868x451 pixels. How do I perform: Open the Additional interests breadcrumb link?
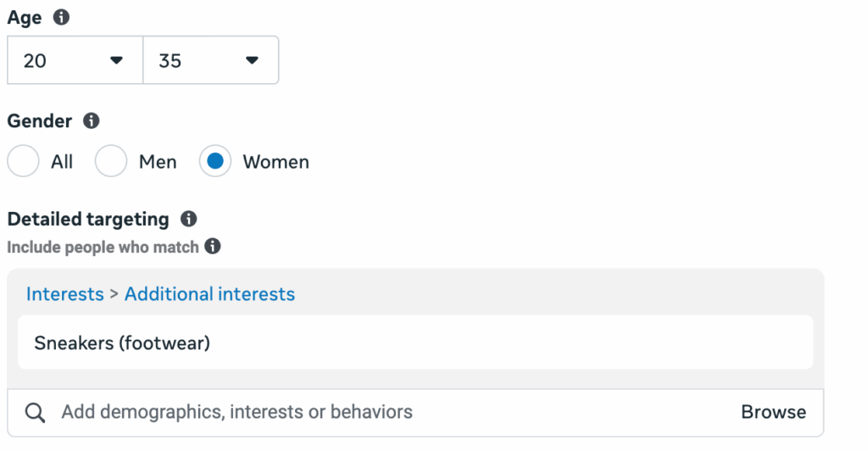(209, 294)
